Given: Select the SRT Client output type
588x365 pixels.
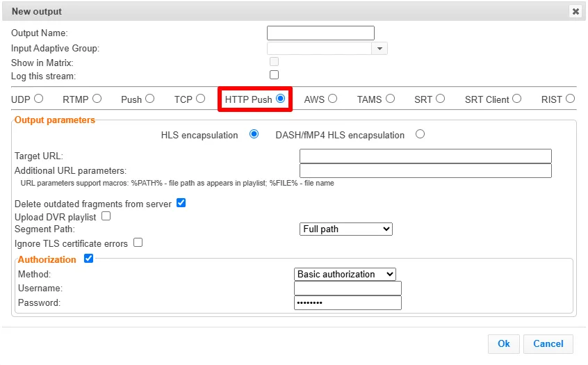Looking at the screenshot, I should (x=516, y=99).
